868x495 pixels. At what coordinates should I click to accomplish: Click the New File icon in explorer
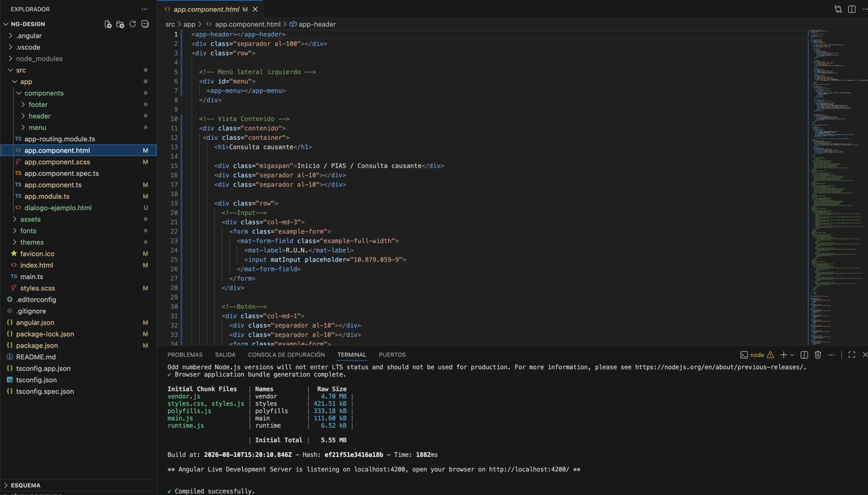tap(108, 24)
